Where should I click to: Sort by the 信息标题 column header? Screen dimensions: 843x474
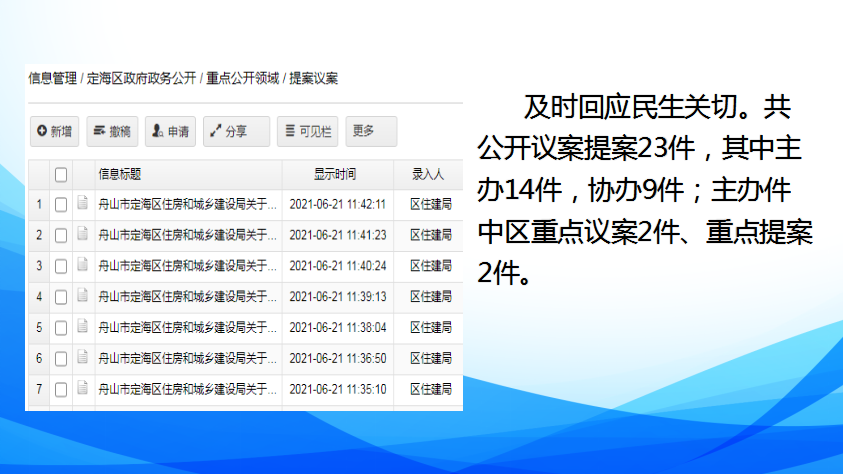(x=120, y=175)
